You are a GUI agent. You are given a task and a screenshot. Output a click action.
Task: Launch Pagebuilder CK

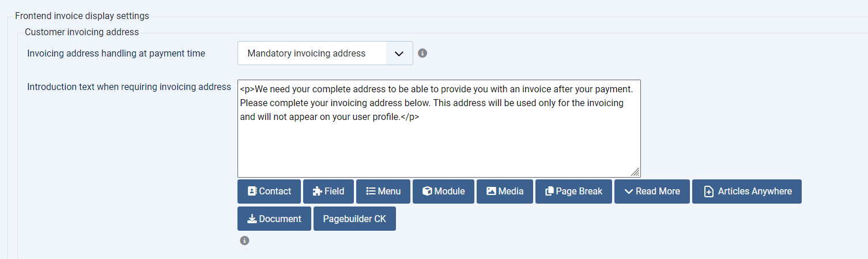point(354,219)
